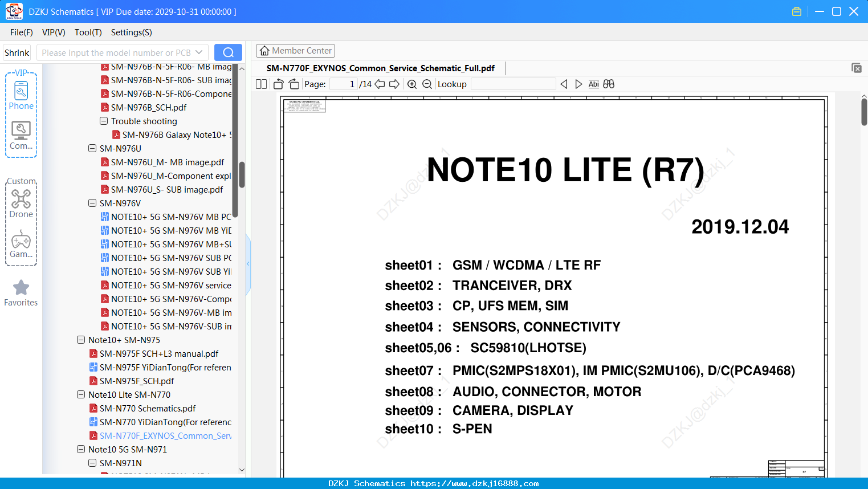Open SM-N976U_M-Component expl file
Screen dimensions: 868x489
tap(166, 176)
